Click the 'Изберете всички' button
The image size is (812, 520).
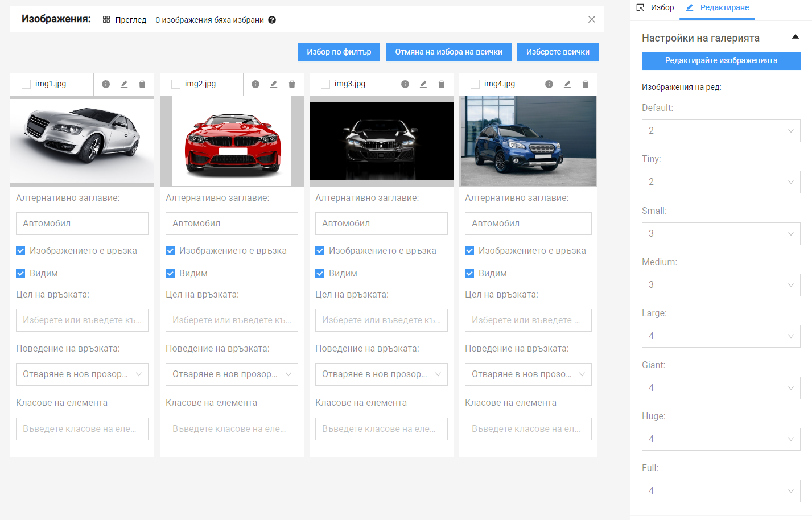(x=557, y=52)
